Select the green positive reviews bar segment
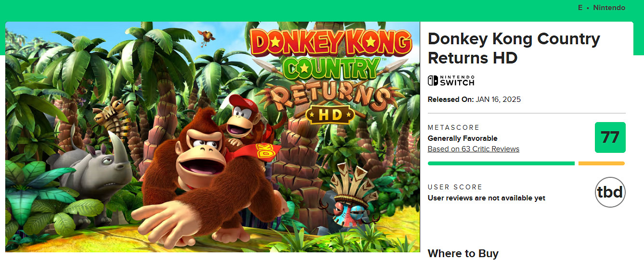 coord(501,163)
